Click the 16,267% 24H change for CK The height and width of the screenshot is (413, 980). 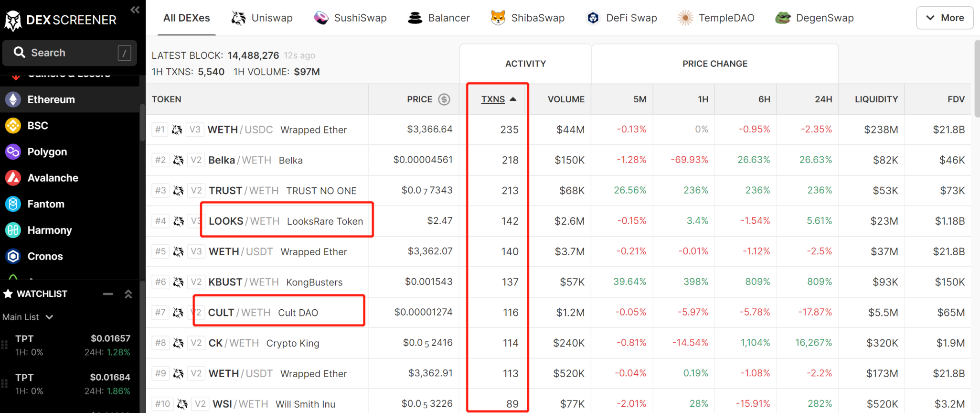[x=813, y=343]
